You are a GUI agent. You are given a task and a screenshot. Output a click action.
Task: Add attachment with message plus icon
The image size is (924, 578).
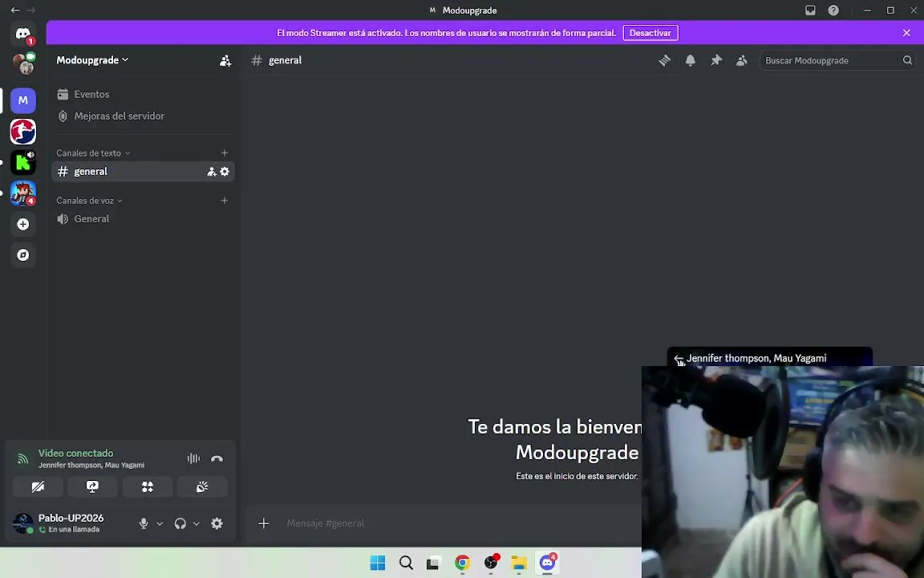point(263,523)
